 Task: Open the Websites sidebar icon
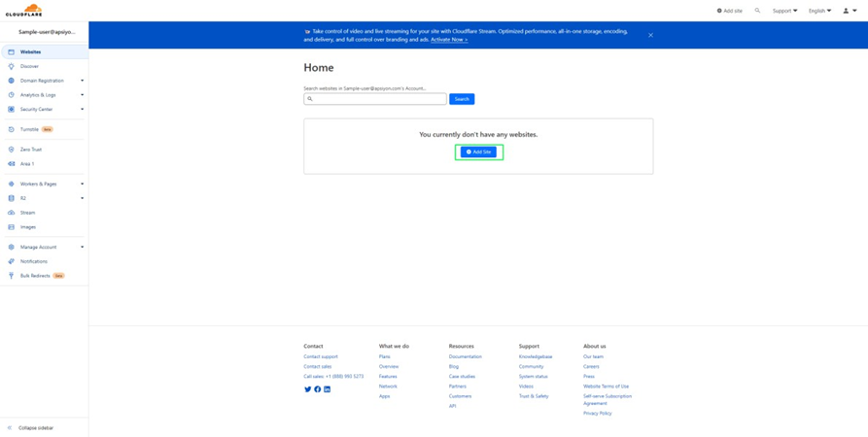click(11, 52)
